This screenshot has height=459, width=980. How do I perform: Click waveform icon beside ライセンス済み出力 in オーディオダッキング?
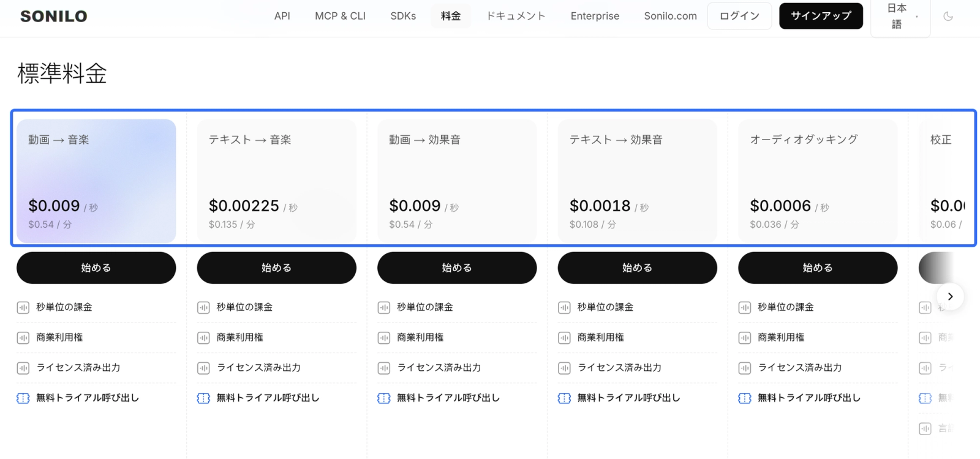coord(745,368)
